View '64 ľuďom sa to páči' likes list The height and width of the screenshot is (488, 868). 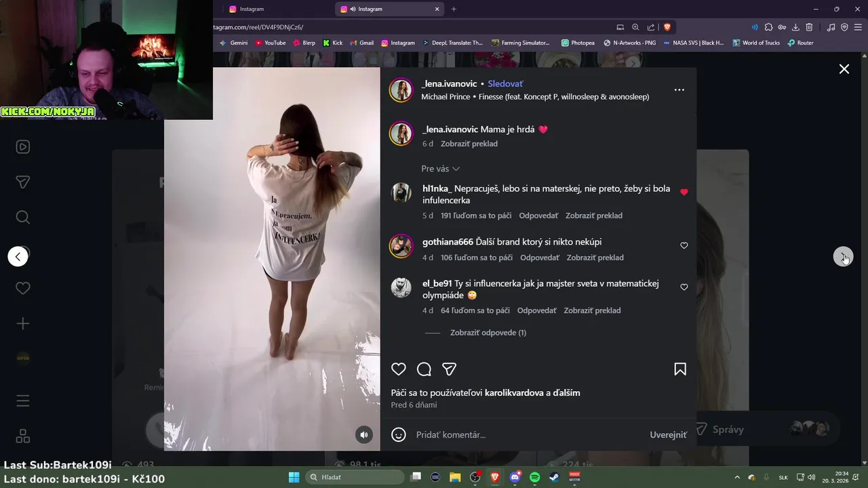(x=475, y=310)
